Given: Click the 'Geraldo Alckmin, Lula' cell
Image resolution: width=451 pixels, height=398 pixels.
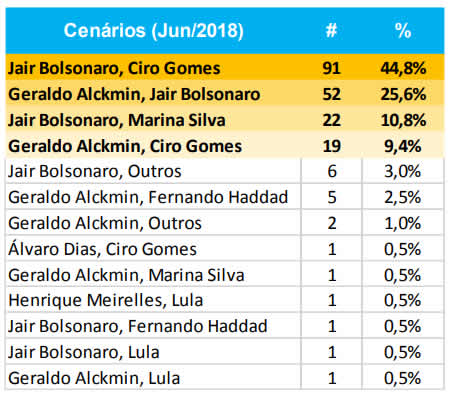Looking at the screenshot, I should 153,378.
